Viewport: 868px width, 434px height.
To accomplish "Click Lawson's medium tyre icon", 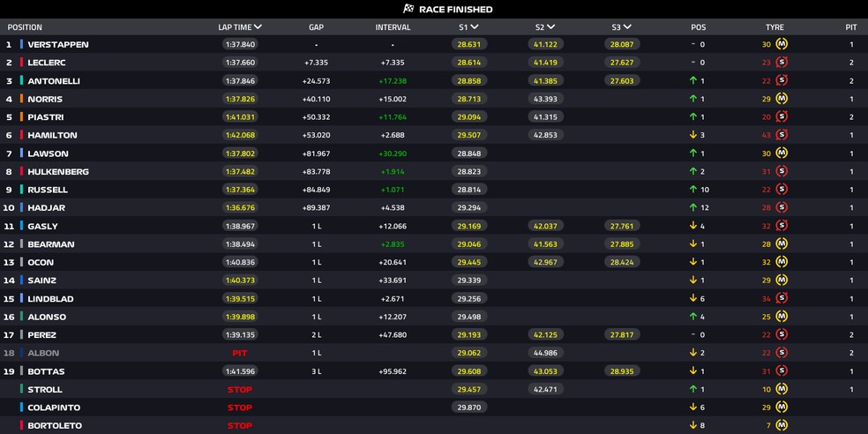I will pyautogui.click(x=782, y=153).
